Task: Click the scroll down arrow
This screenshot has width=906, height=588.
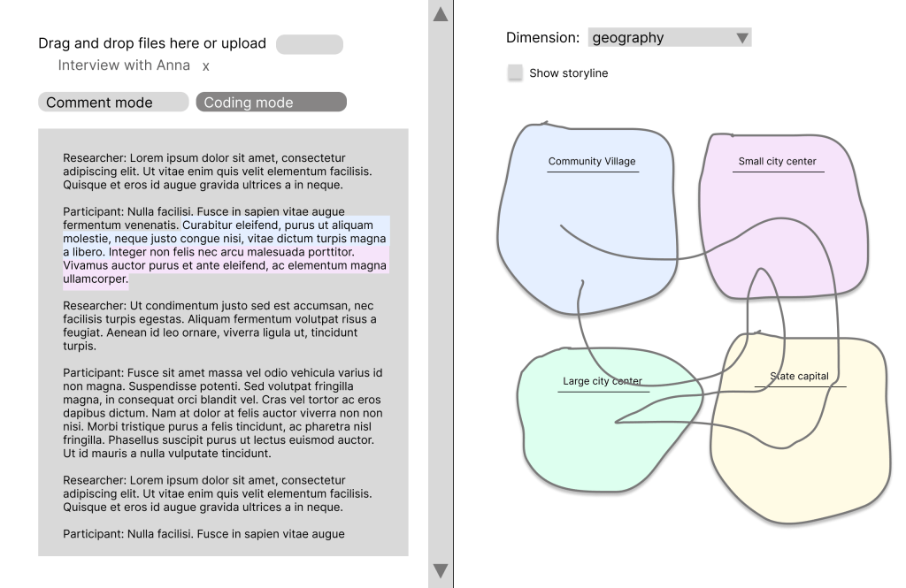Action: click(x=440, y=570)
